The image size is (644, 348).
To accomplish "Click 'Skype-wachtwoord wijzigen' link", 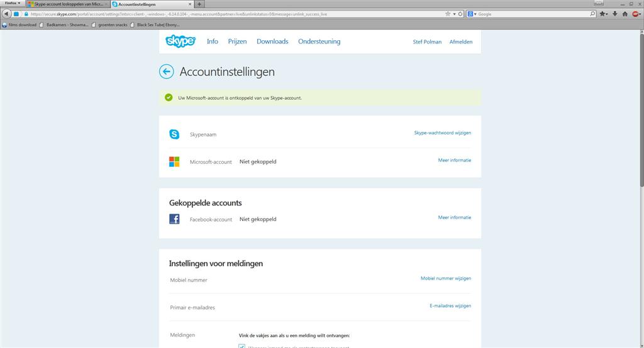I will [442, 133].
